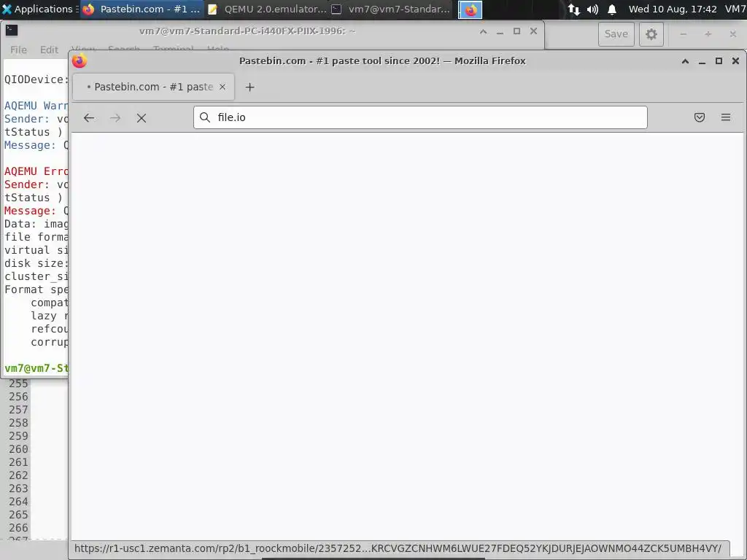Image resolution: width=747 pixels, height=560 pixels.
Task: Click the clock Wed 10 Aug, 17:42
Action: 673,9
